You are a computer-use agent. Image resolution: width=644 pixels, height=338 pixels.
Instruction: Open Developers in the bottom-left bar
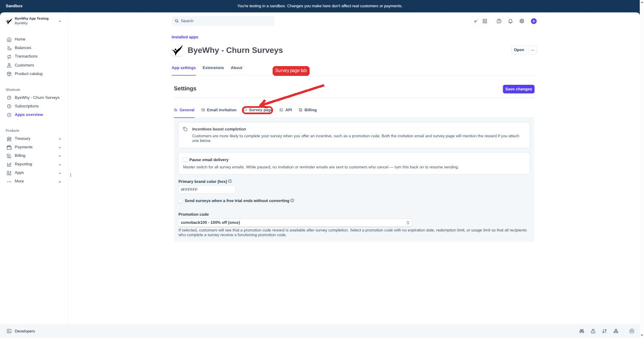(x=21, y=331)
